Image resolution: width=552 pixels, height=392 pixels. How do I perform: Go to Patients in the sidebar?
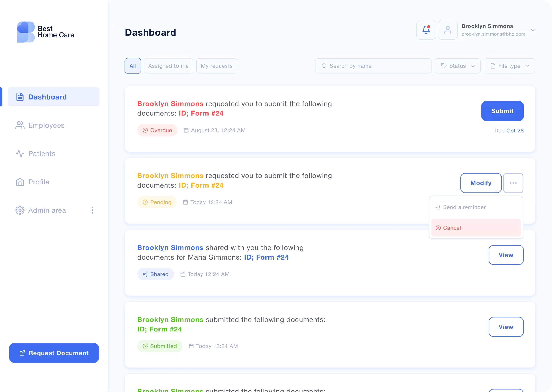(42, 154)
